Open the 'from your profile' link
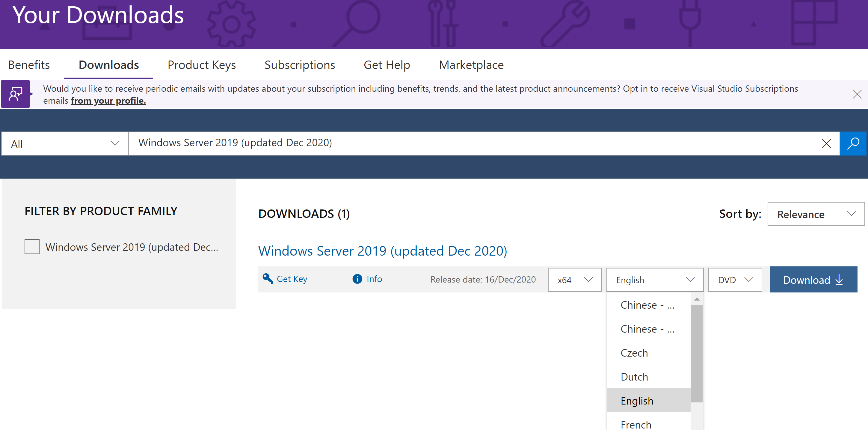868x430 pixels. pyautogui.click(x=108, y=101)
